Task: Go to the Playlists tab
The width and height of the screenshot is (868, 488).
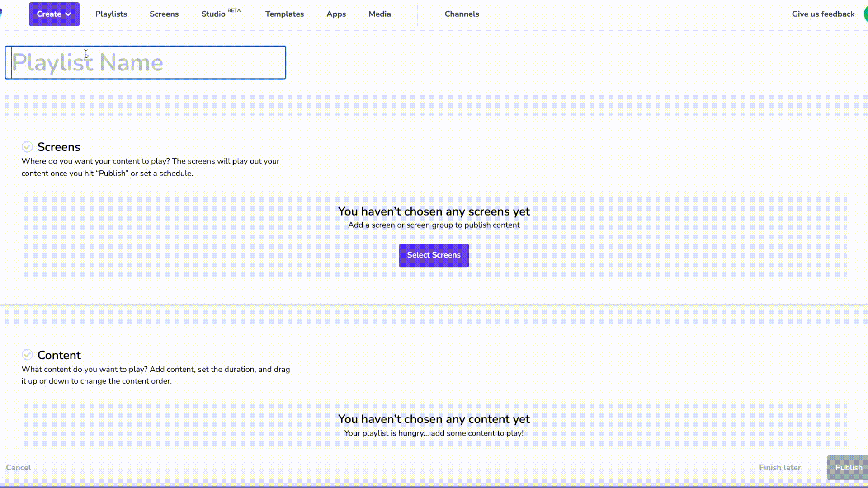Action: pos(111,14)
